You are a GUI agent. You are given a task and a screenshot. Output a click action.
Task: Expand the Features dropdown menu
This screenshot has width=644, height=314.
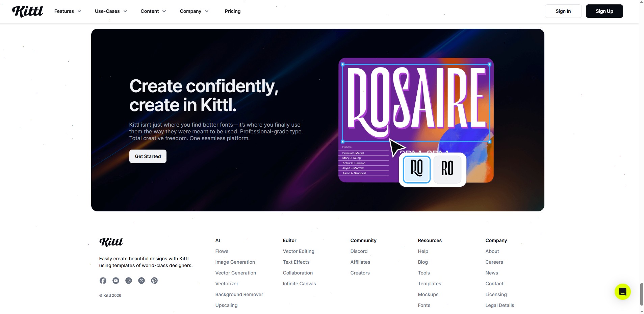click(68, 11)
